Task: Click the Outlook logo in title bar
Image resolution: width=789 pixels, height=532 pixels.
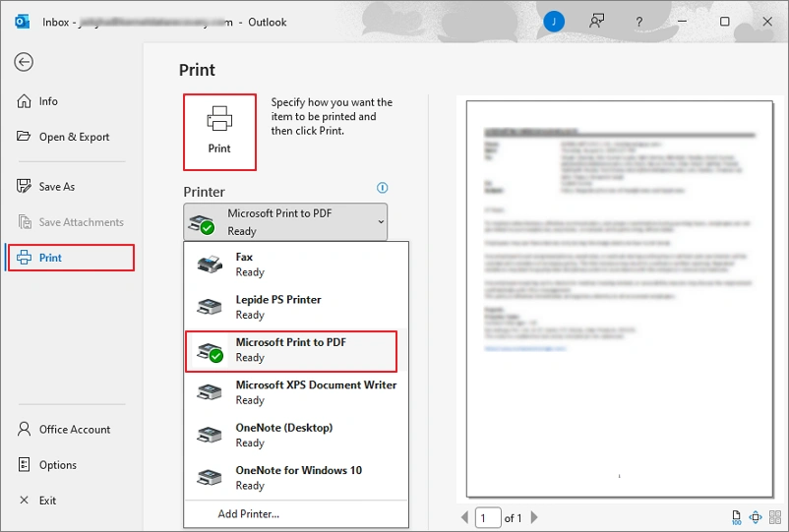Action: point(23,22)
